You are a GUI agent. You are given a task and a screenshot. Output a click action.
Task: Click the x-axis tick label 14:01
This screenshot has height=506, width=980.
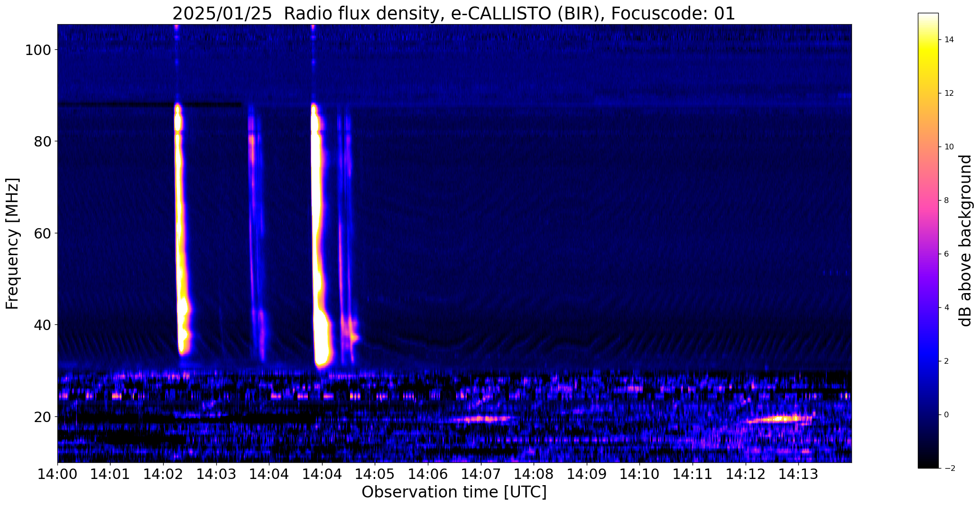point(111,474)
